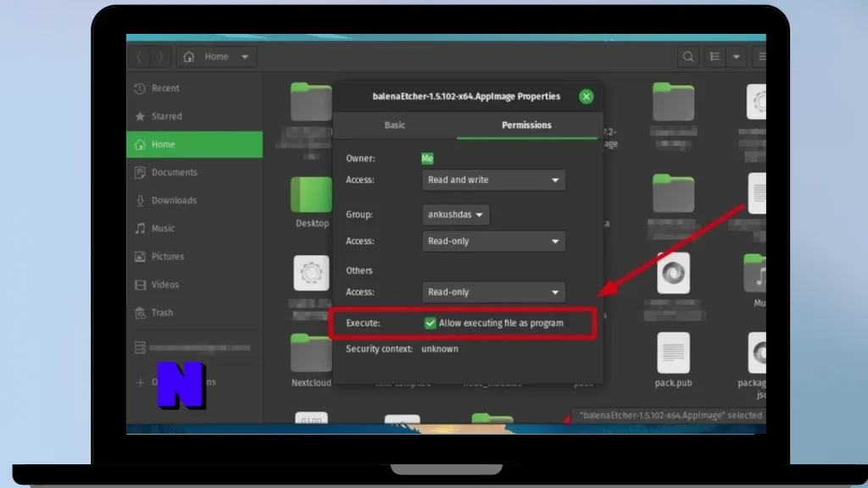This screenshot has height=488, width=868.
Task: Open owner Access dropdown Read and write
Action: pos(493,180)
